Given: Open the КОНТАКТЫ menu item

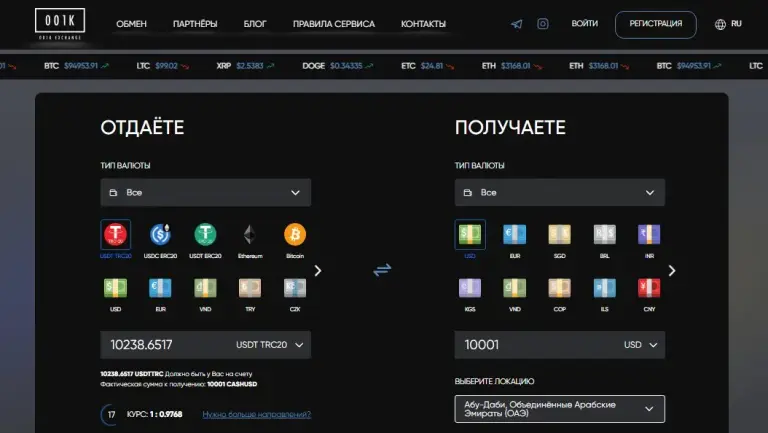Looking at the screenshot, I should pos(423,24).
